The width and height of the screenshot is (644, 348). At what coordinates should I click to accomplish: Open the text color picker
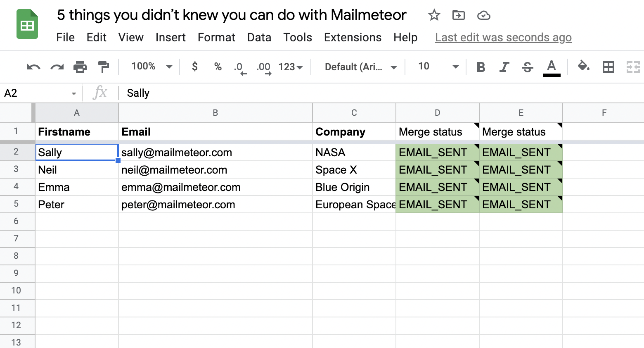click(x=552, y=67)
